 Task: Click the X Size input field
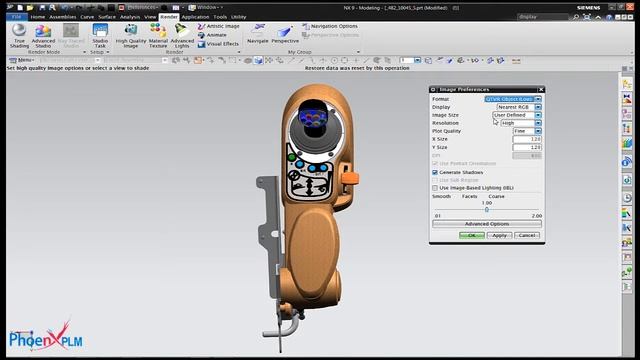[x=527, y=139]
